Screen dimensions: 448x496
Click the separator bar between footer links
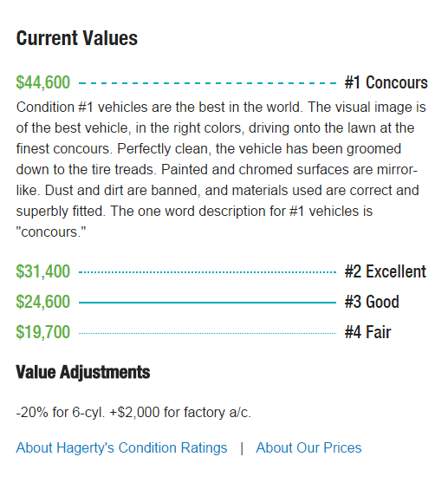tap(242, 448)
